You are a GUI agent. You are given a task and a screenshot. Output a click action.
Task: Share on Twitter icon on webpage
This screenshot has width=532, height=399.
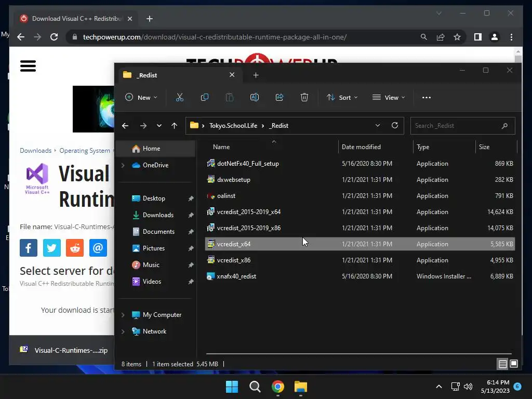pyautogui.click(x=52, y=248)
